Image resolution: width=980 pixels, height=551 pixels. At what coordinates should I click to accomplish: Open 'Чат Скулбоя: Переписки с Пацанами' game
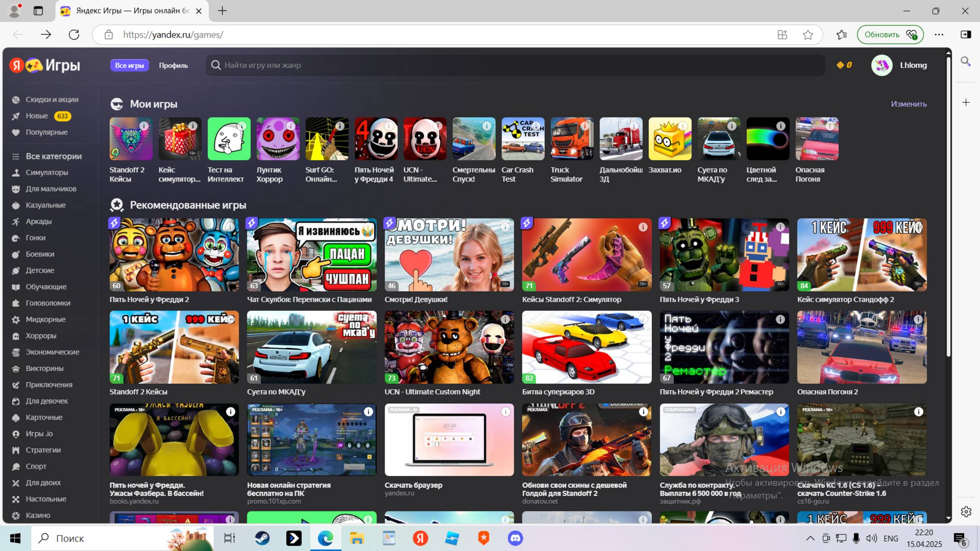(312, 255)
